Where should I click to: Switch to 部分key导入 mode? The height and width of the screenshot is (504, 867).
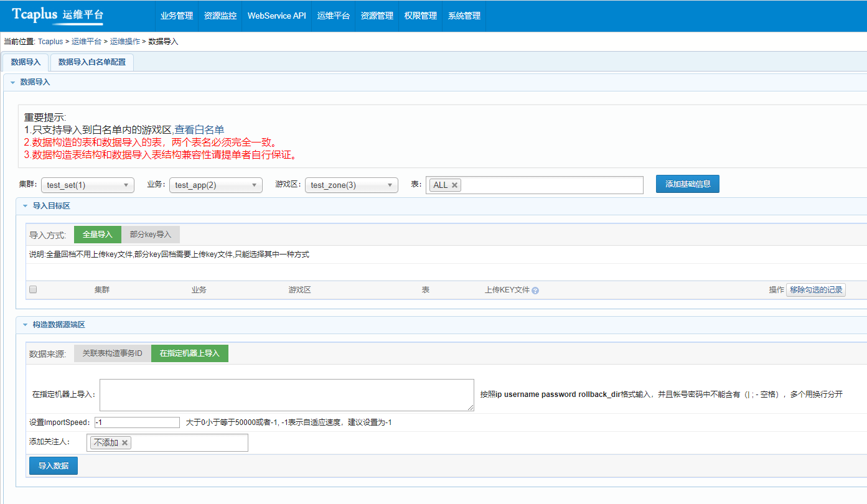[x=151, y=235]
